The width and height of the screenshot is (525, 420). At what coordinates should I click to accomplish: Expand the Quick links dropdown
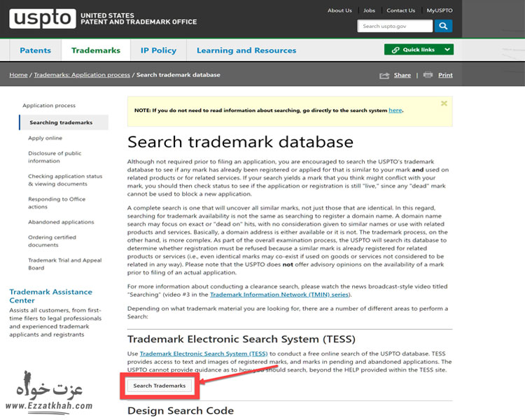(419, 50)
